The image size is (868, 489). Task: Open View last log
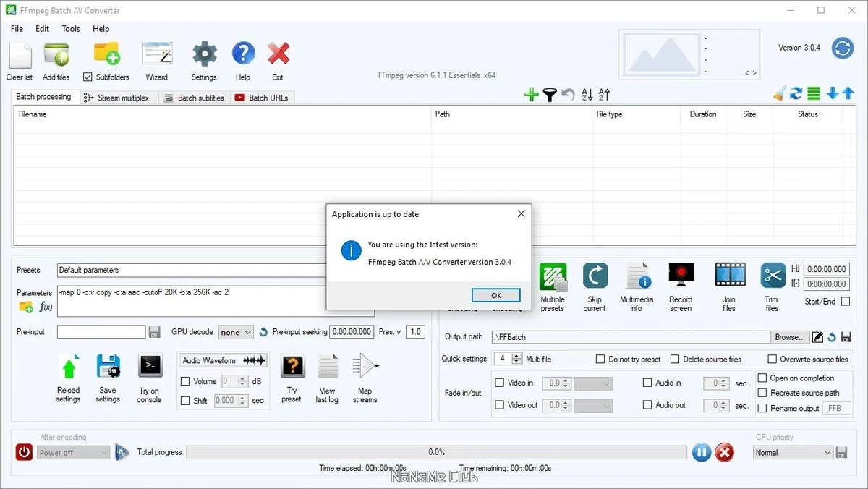click(328, 367)
